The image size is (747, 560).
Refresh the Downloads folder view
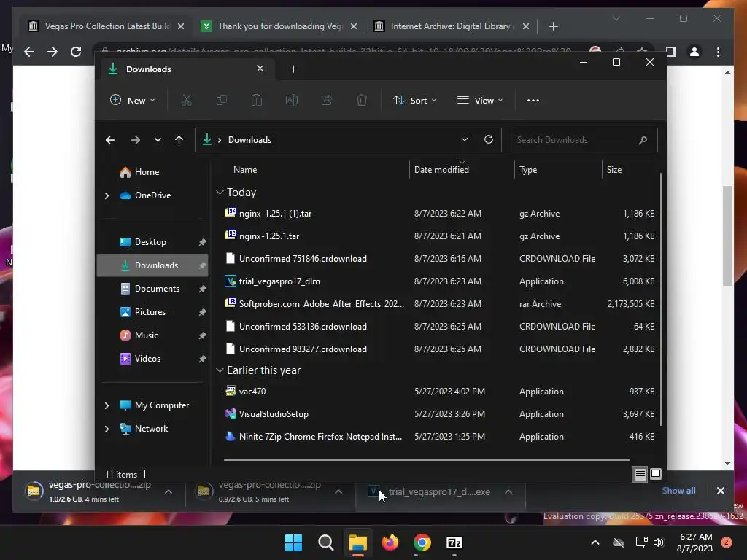coord(489,139)
